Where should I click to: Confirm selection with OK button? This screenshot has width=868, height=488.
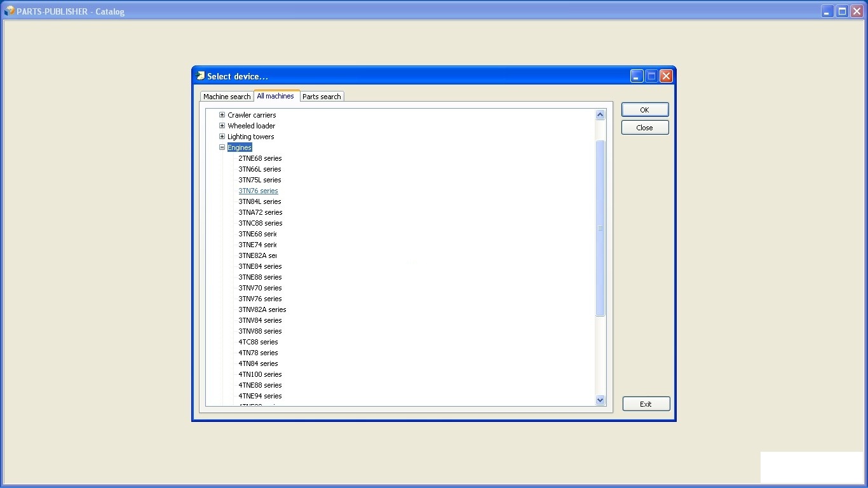pos(645,110)
